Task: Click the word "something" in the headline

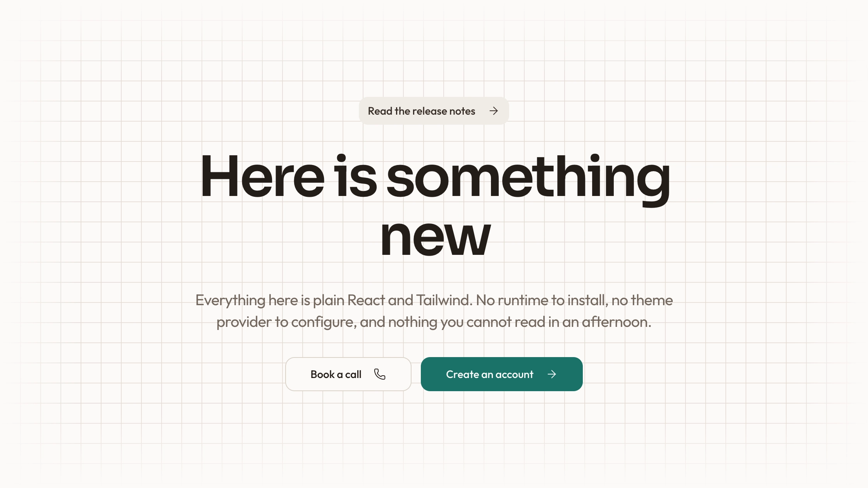Action: pyautogui.click(x=528, y=179)
